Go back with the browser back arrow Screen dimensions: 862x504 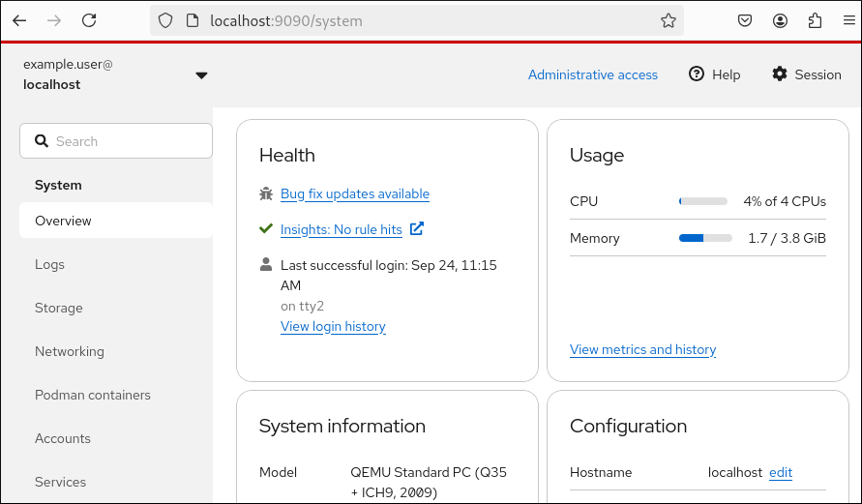19,21
